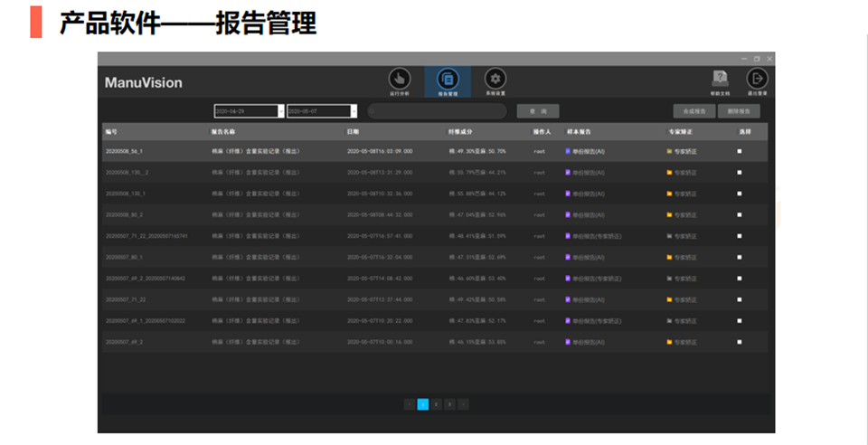Viewport: 868px width, 445px height.
Task: Select page 1 in pagination
Action: coord(423,404)
